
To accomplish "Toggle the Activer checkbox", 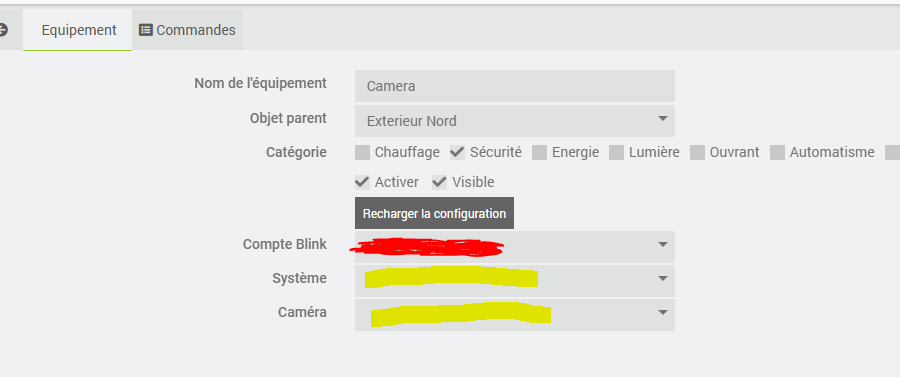I will click(362, 182).
